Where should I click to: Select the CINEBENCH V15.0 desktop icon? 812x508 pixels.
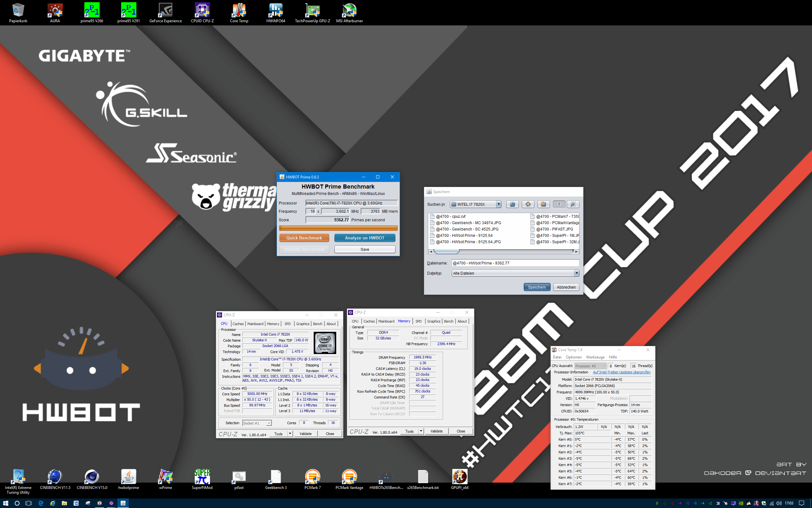[92, 479]
